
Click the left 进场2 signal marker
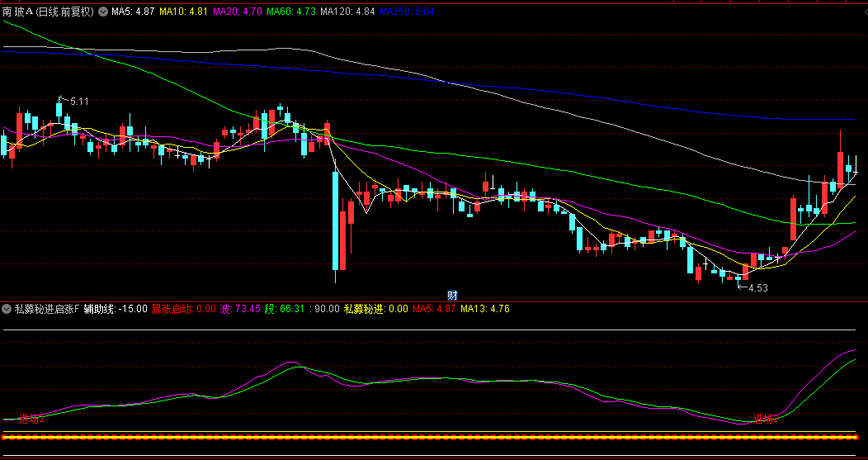coord(31,419)
